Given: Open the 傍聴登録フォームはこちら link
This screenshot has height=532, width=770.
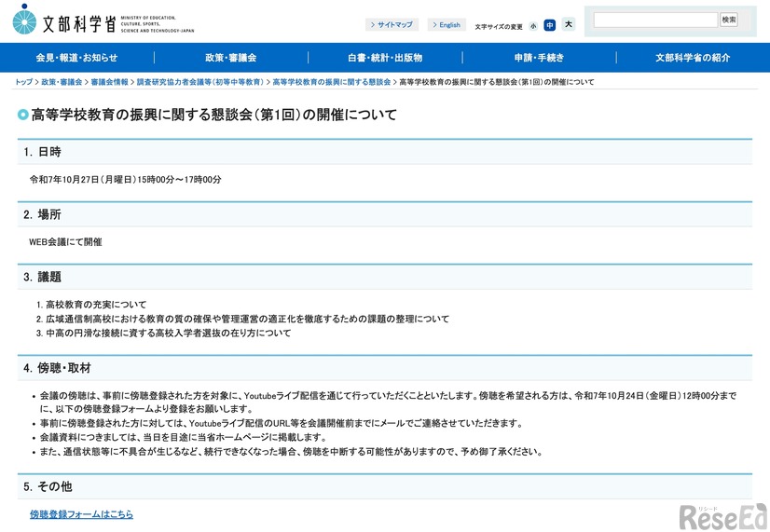Looking at the screenshot, I should coord(81,514).
